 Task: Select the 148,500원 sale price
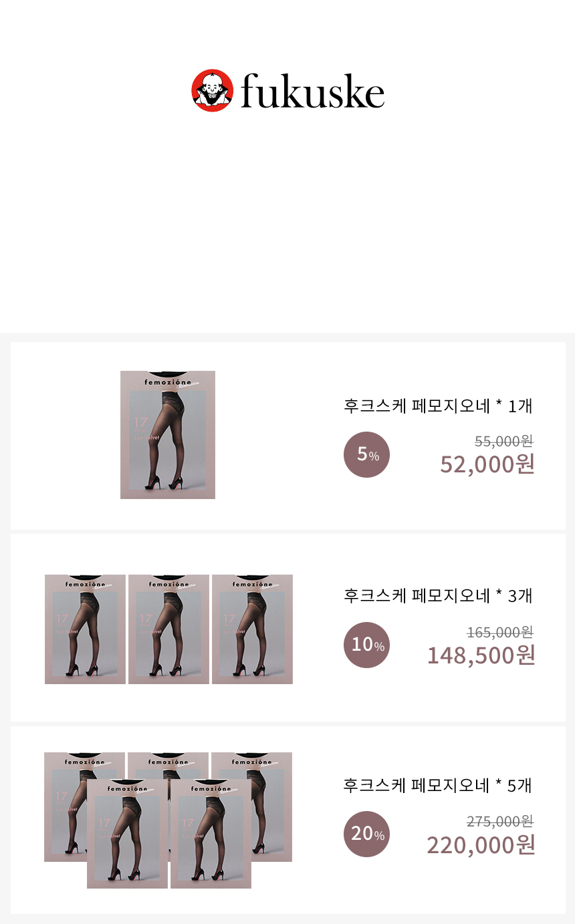(x=481, y=655)
